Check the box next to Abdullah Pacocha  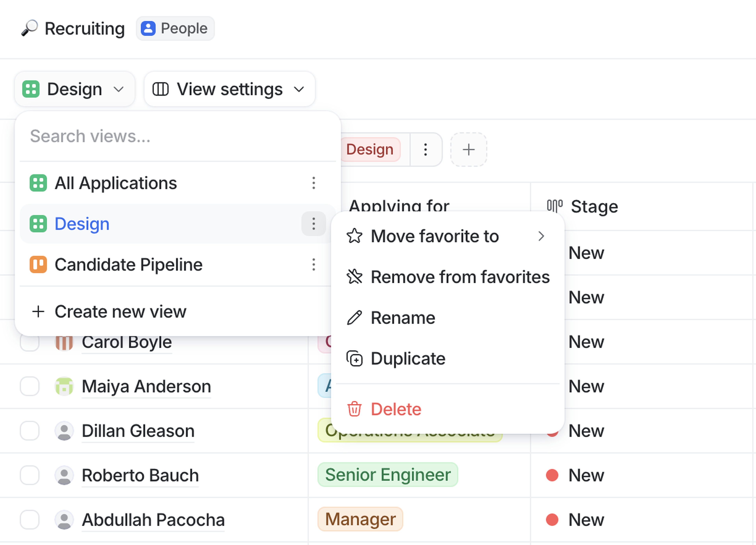(x=30, y=520)
